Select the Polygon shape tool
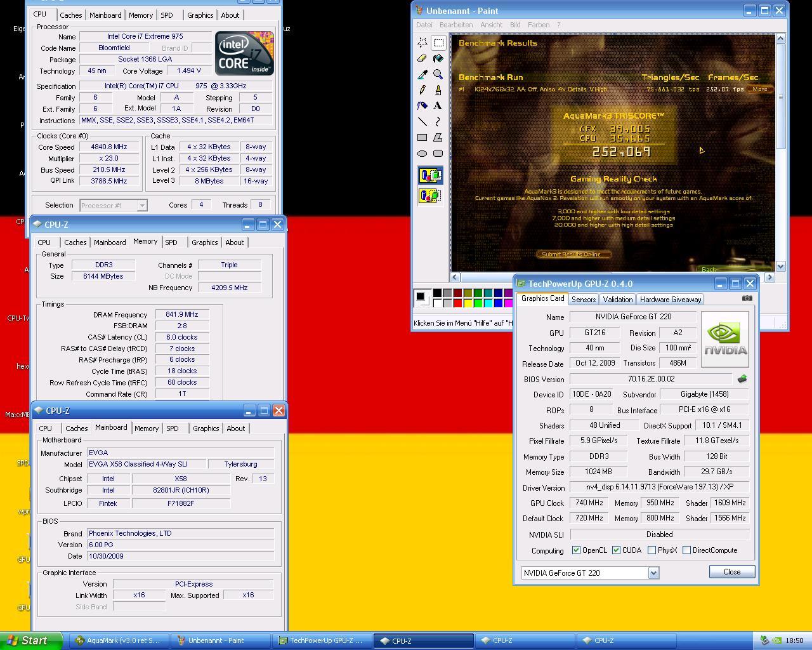Screen dimensions: 812x650 click(x=438, y=137)
